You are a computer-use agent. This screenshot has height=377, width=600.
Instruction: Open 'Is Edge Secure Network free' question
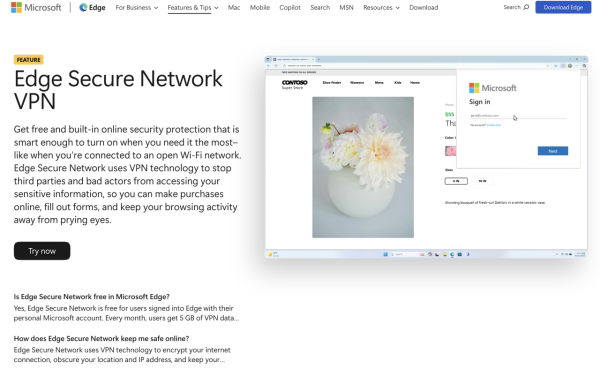point(91,297)
